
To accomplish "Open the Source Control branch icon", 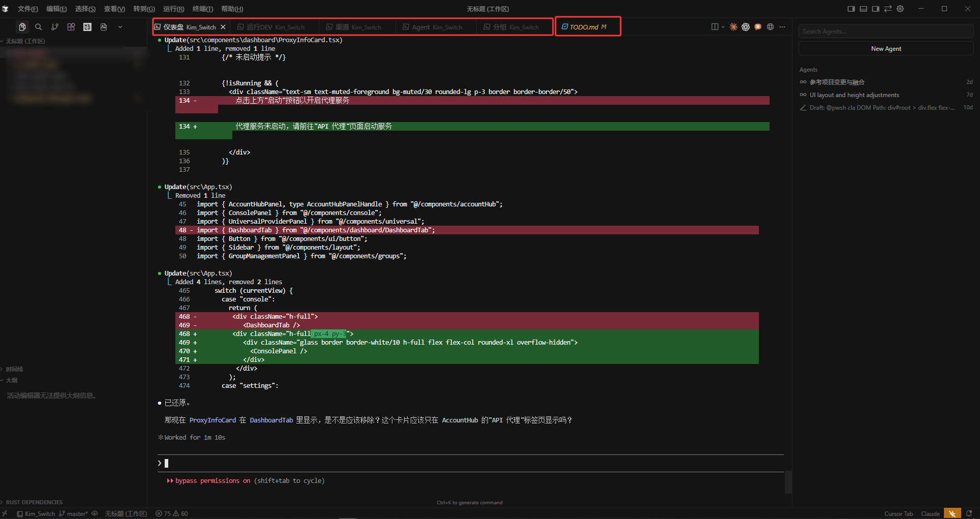I will pos(55,27).
